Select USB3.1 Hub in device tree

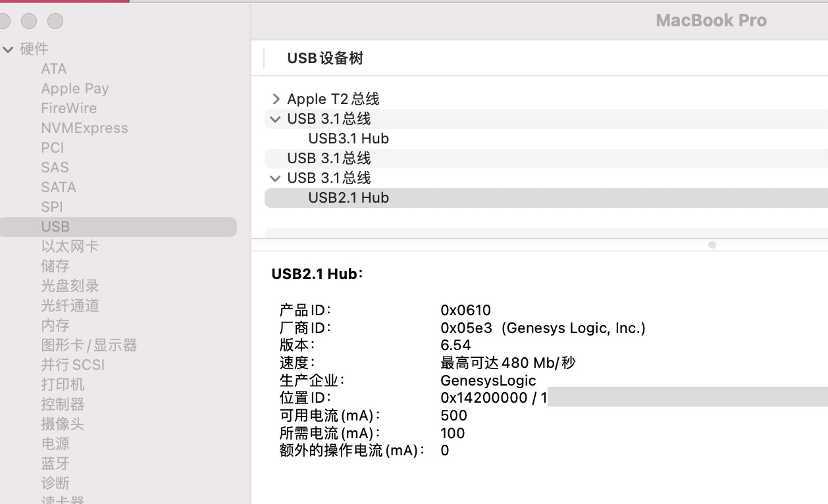348,139
